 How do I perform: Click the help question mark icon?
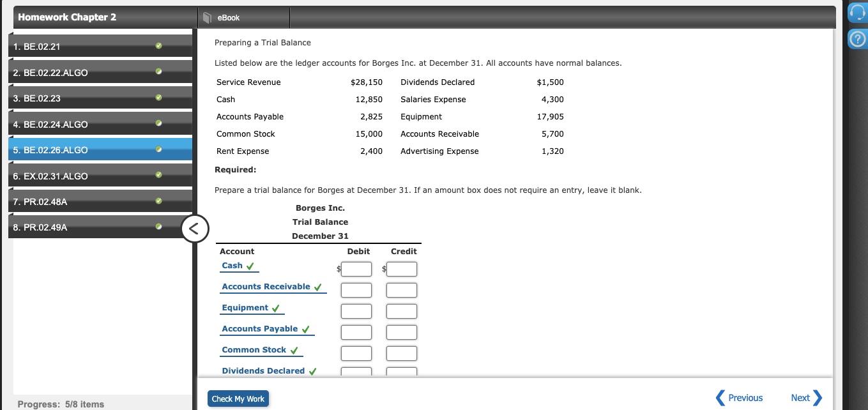(856, 39)
